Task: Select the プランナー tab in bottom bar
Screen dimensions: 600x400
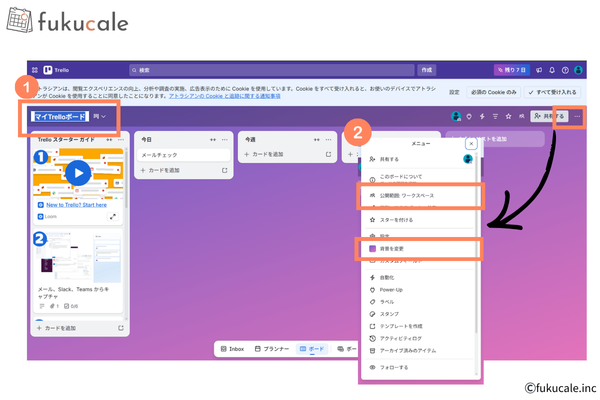Action: pos(271,349)
